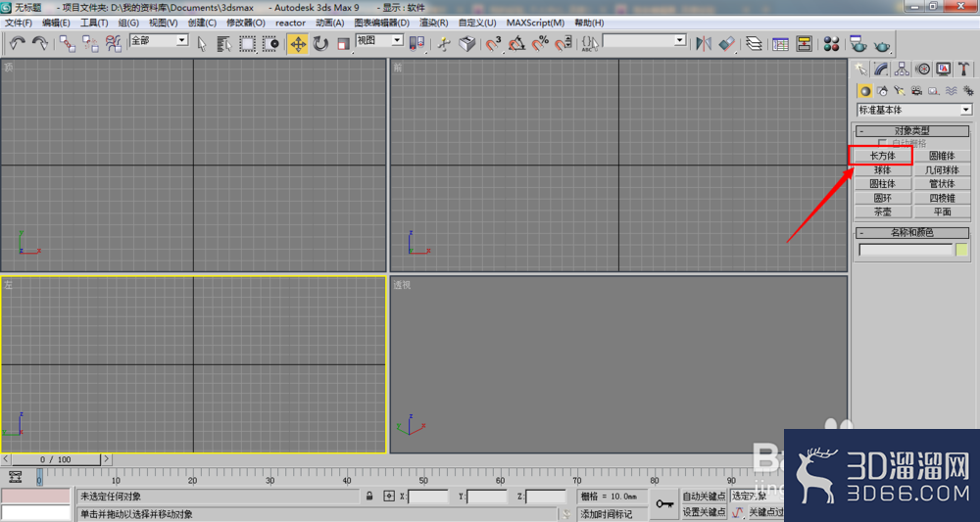Select the Lights category icon
980x522 pixels.
(899, 91)
